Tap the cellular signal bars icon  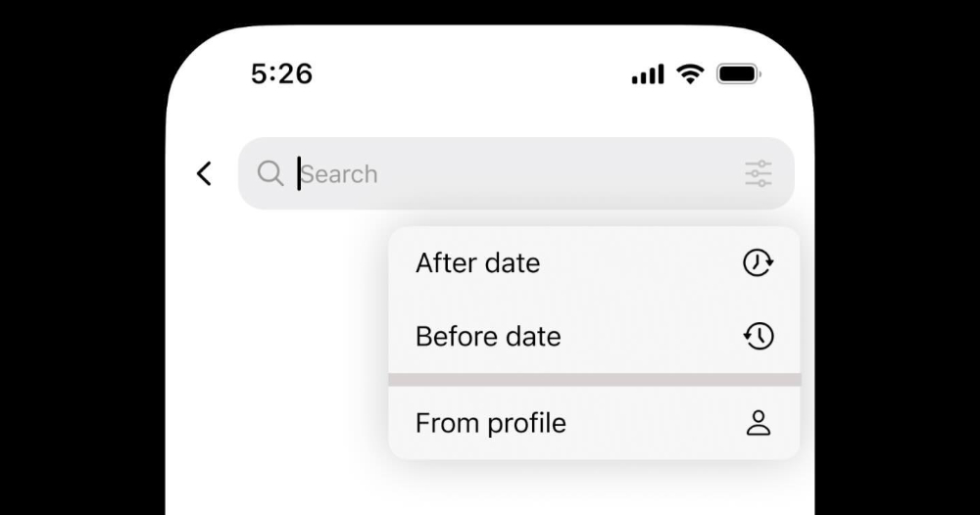[x=648, y=73]
